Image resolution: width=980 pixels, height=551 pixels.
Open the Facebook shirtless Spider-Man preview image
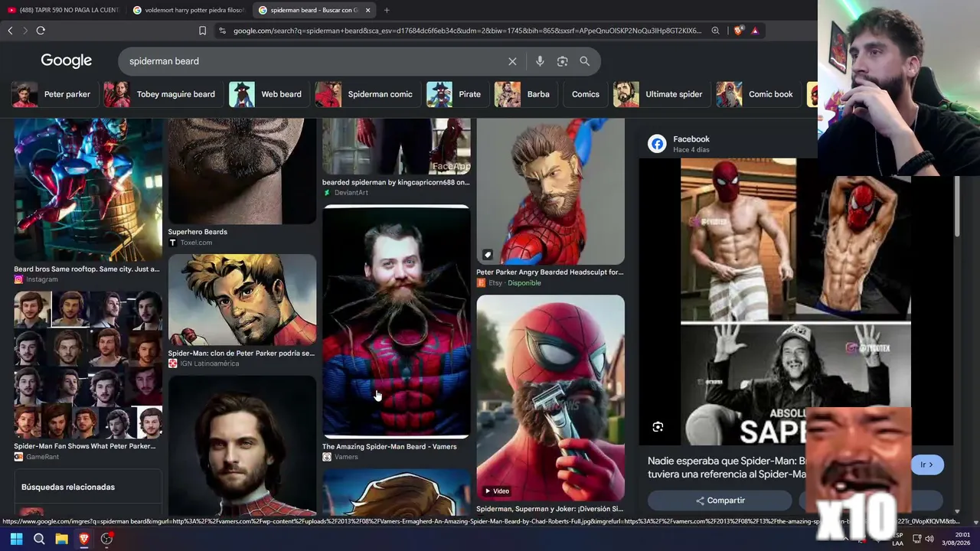[x=796, y=302]
